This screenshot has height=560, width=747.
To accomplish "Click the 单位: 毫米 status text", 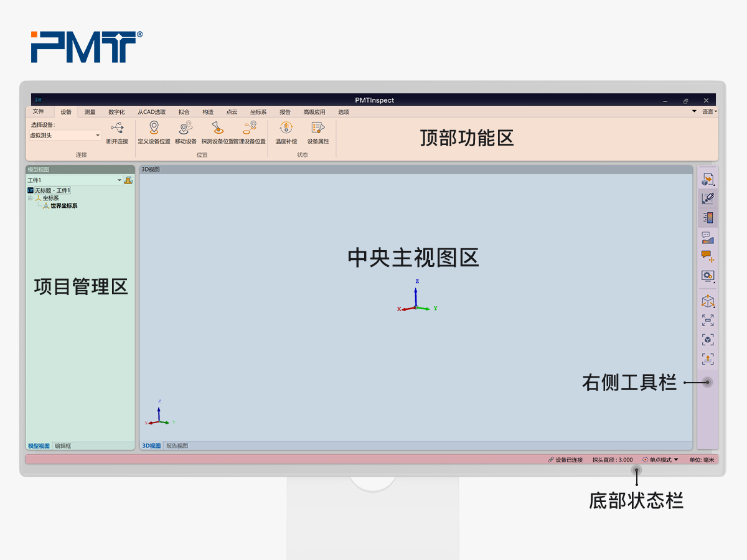I will [702, 460].
